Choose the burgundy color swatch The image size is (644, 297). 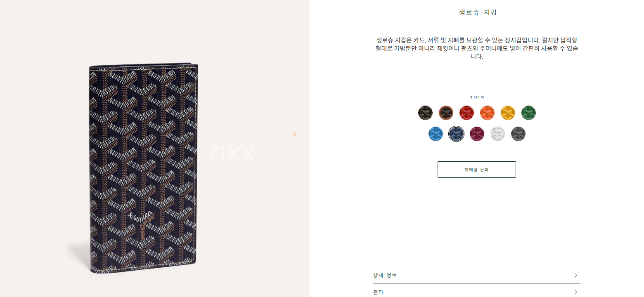click(477, 134)
